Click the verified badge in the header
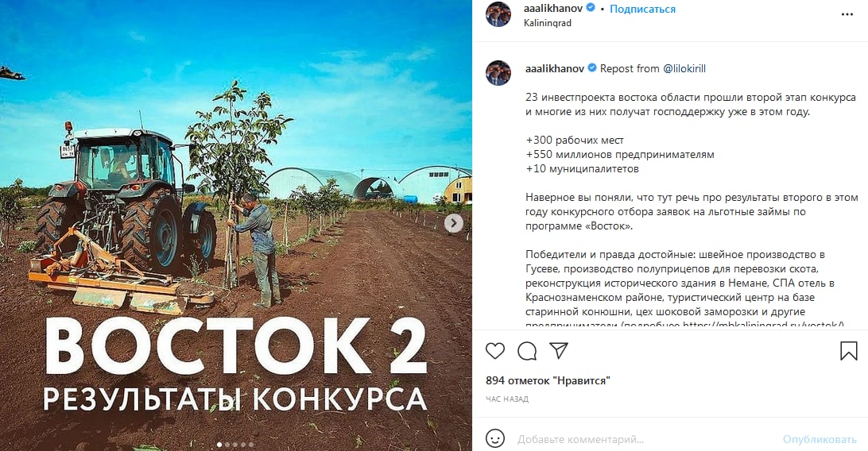 pyautogui.click(x=590, y=8)
